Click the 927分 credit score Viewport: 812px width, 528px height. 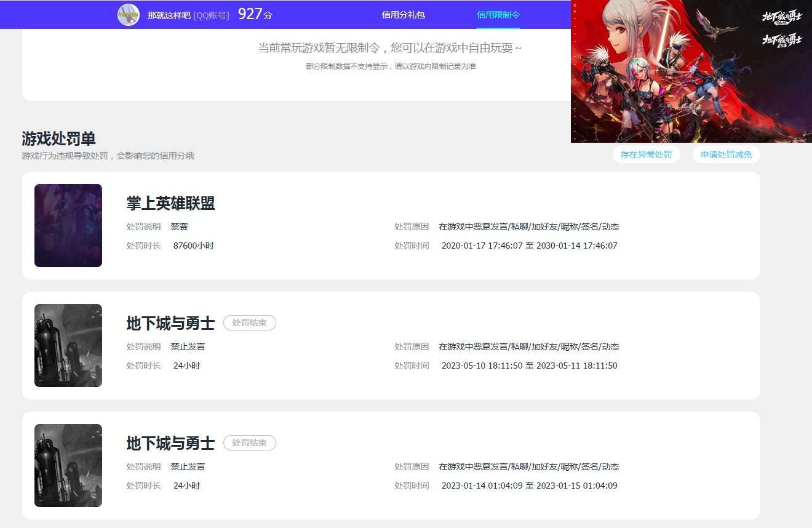pos(255,14)
